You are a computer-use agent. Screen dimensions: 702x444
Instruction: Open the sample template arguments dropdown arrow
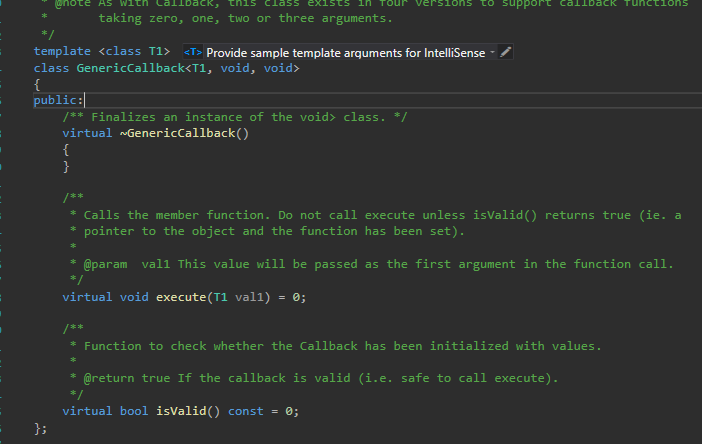pyautogui.click(x=491, y=51)
